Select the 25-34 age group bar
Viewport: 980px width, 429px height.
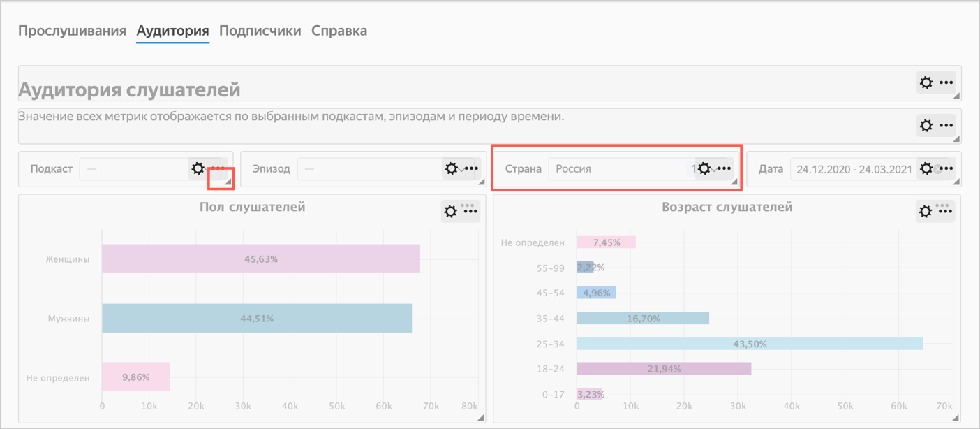[x=749, y=344]
